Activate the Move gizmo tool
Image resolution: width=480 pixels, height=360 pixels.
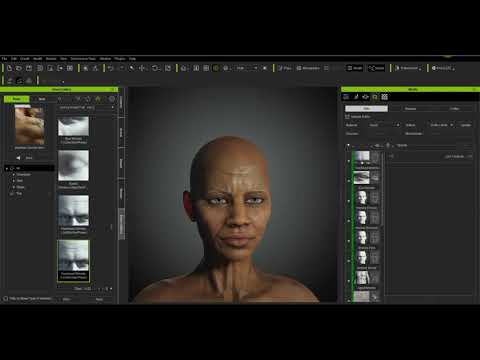tap(142, 68)
